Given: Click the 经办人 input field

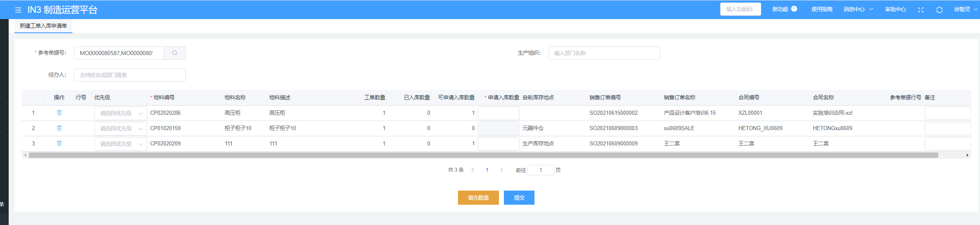Looking at the screenshot, I should tap(129, 75).
